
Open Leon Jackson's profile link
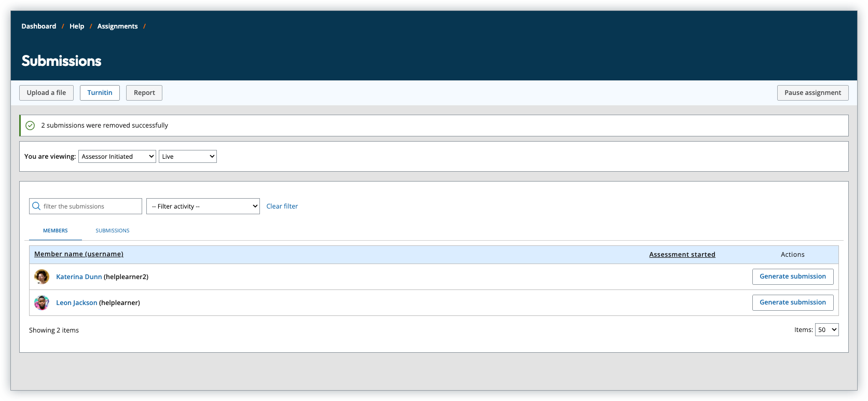[77, 302]
